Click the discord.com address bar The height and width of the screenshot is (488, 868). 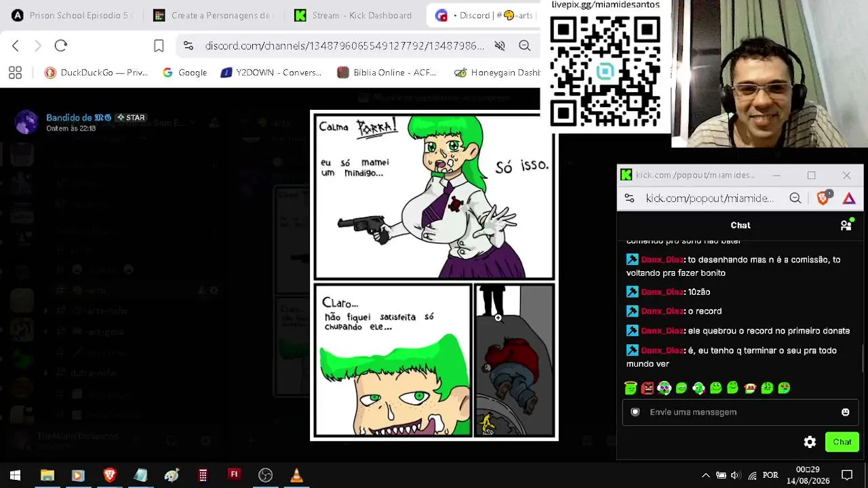344,45
